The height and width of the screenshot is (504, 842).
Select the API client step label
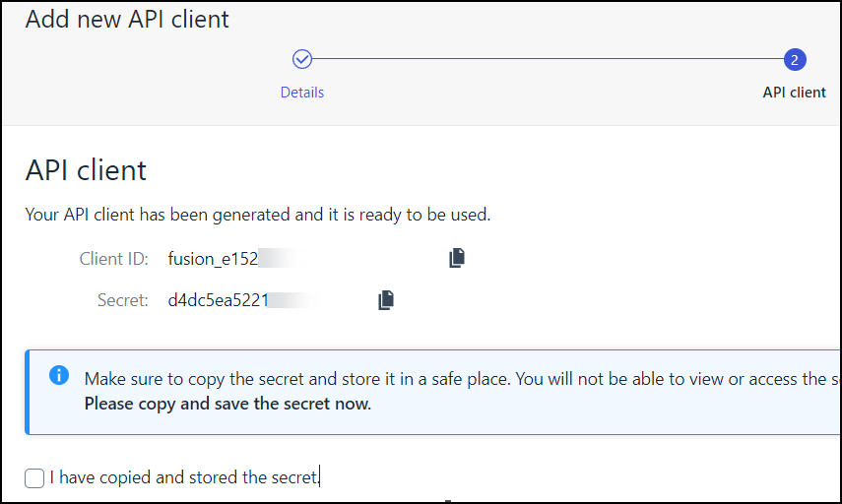794,93
